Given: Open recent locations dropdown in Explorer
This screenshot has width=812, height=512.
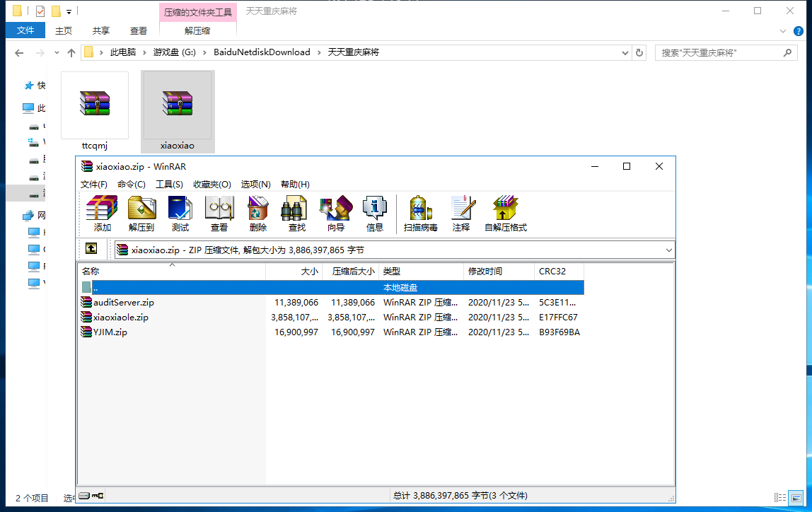Looking at the screenshot, I should click(x=57, y=53).
